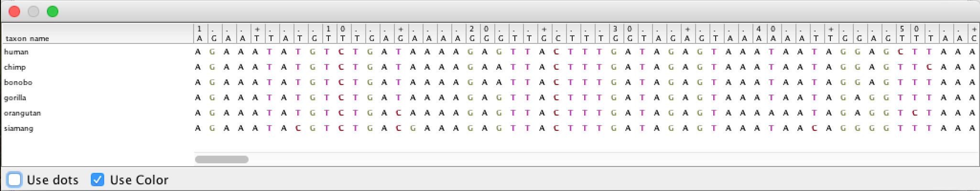Image resolution: width=980 pixels, height=191 pixels.
Task: Uncheck the Use Color checkbox
Action: click(98, 180)
